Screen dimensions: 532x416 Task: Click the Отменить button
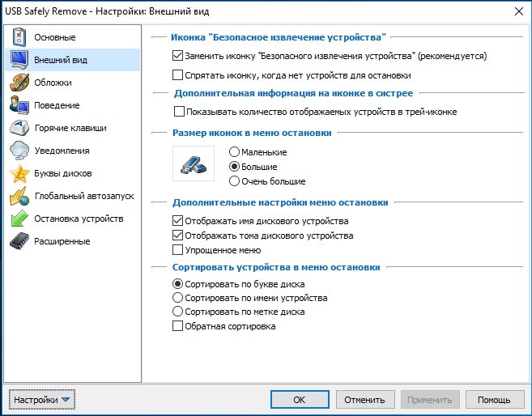click(x=364, y=400)
